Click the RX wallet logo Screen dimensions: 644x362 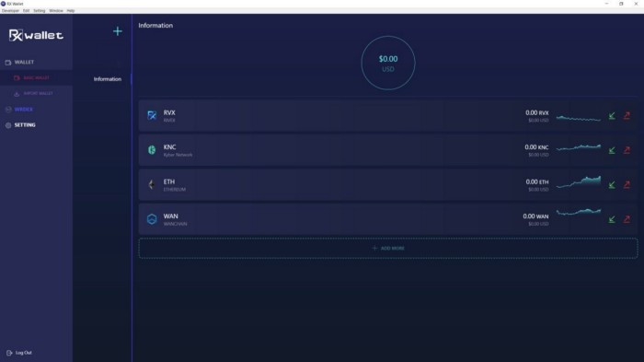pos(36,35)
